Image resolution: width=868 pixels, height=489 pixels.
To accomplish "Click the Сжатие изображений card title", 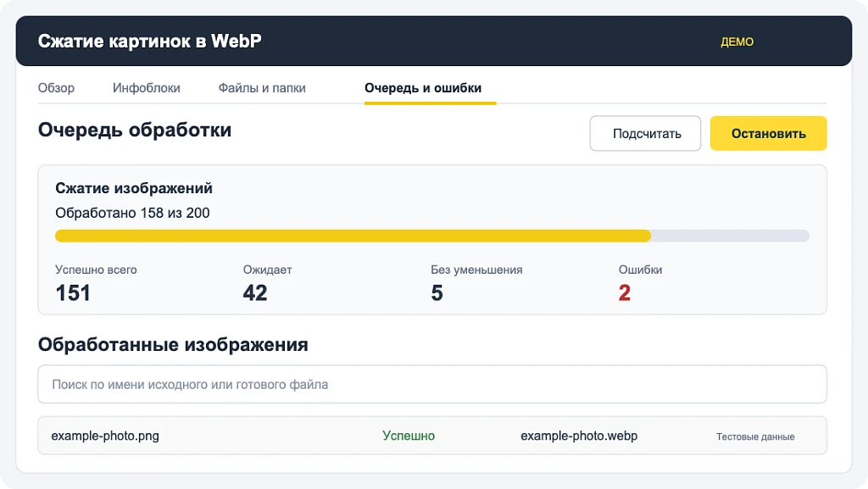I will click(x=134, y=188).
